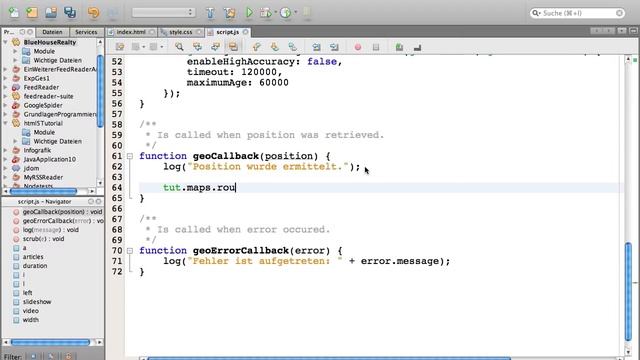Open the style.css editor tab
640x360 pixels.
tap(180, 32)
